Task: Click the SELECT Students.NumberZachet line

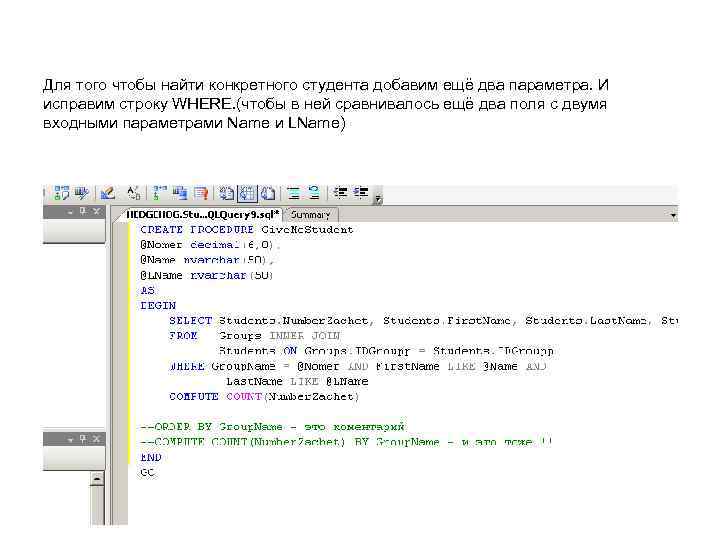Action: (423, 321)
